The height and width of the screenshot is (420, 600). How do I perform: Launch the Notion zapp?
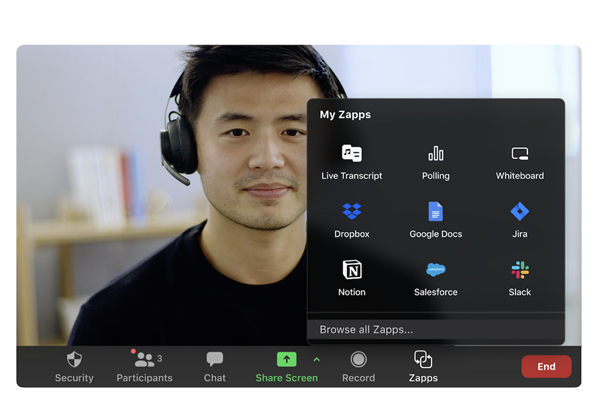tap(351, 270)
